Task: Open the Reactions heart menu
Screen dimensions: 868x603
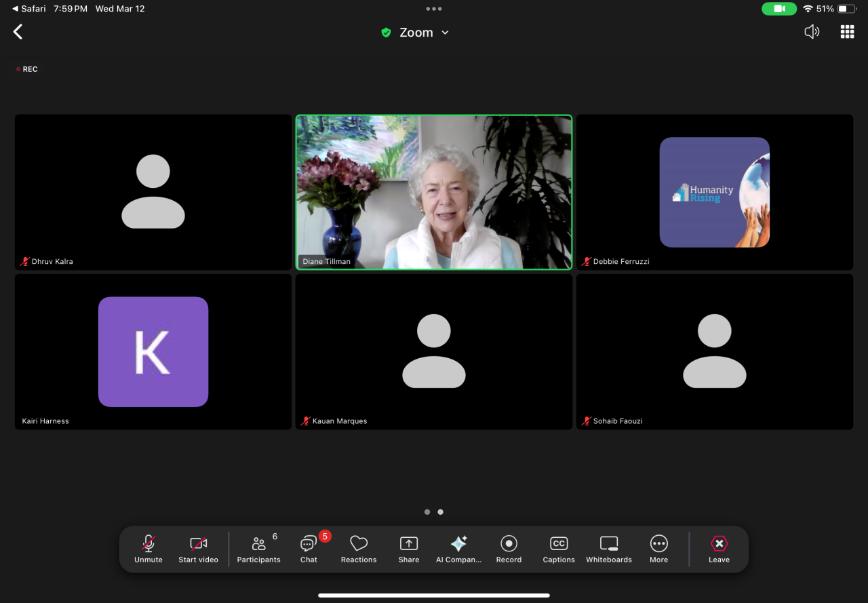Action: 359,548
